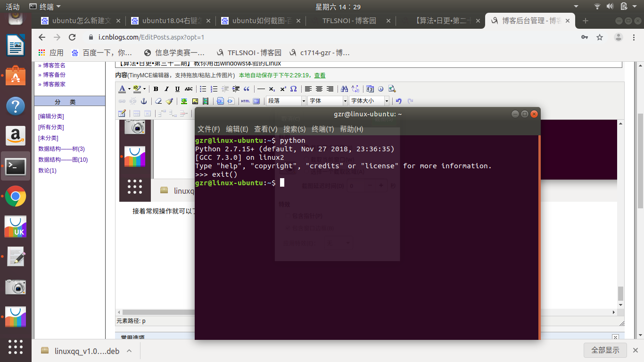Upload image (tree picture) icon
Screen dimensions: 644x362
[184, 101]
